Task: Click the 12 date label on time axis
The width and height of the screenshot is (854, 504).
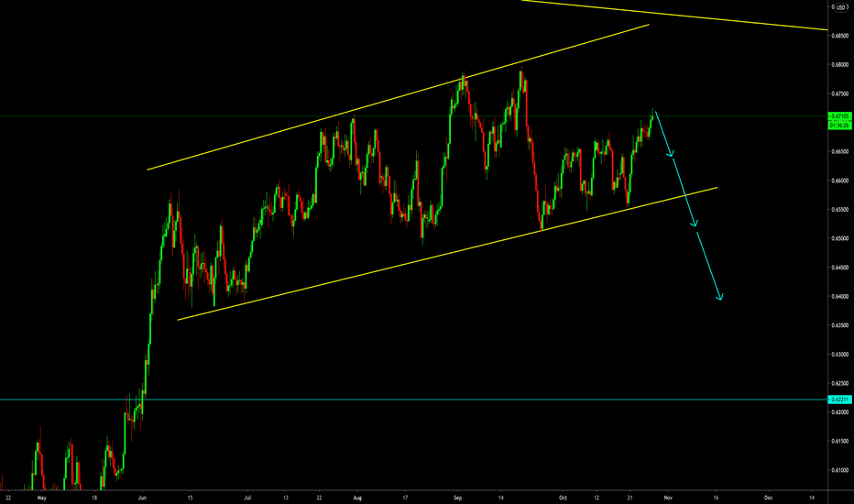Action: tap(597, 498)
